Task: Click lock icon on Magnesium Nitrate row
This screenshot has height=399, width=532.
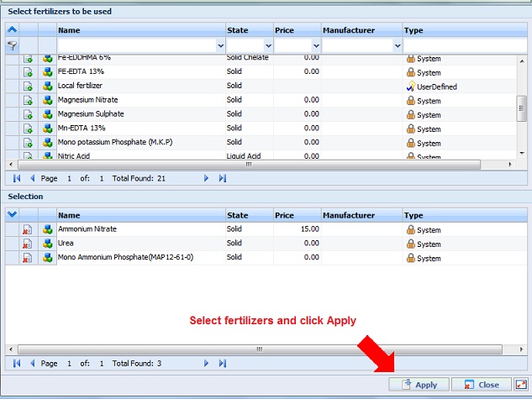Action: [410, 100]
